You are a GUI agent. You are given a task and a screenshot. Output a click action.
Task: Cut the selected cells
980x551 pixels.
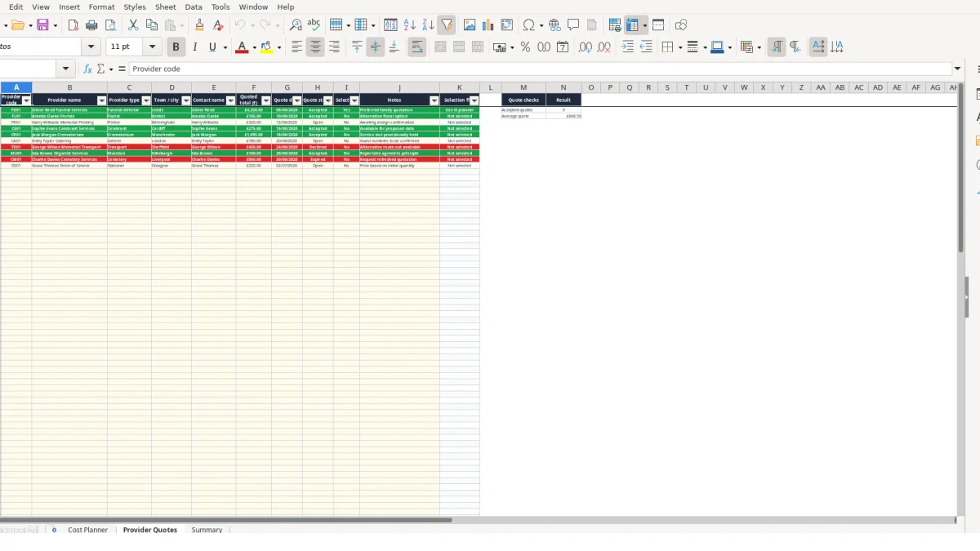click(x=133, y=25)
